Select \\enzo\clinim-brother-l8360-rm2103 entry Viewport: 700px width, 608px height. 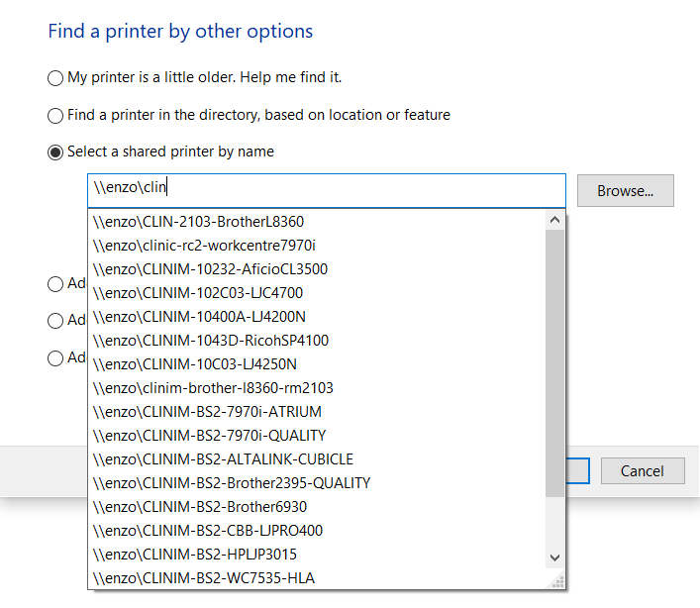click(x=317, y=388)
